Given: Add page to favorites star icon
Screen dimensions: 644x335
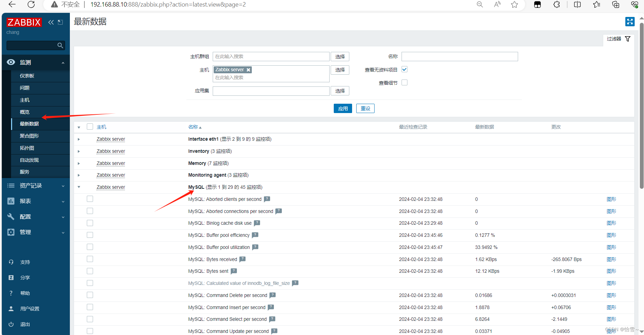Looking at the screenshot, I should 515,4.
